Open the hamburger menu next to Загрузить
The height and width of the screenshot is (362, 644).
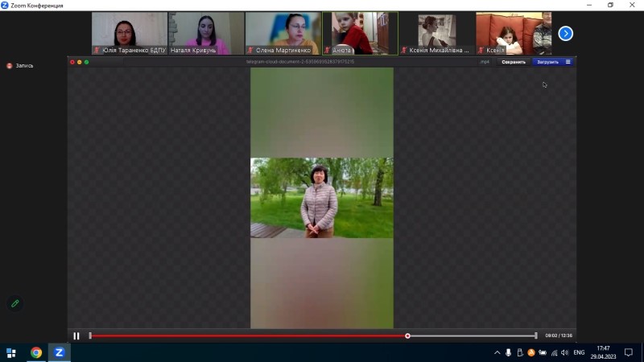(568, 62)
